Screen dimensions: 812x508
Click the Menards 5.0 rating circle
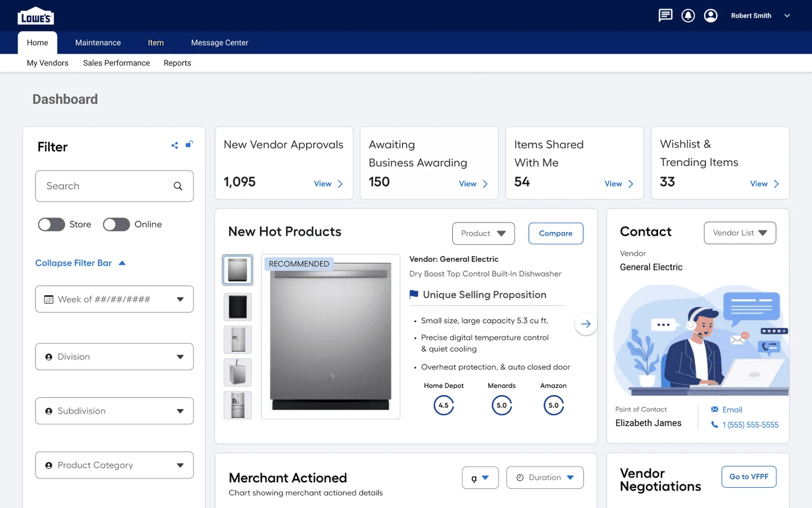coord(502,405)
